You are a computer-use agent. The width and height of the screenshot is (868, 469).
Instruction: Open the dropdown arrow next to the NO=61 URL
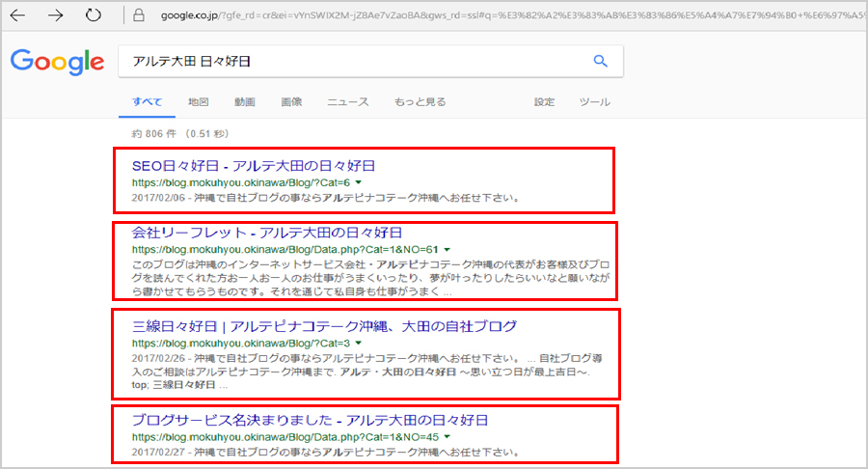[x=447, y=249]
